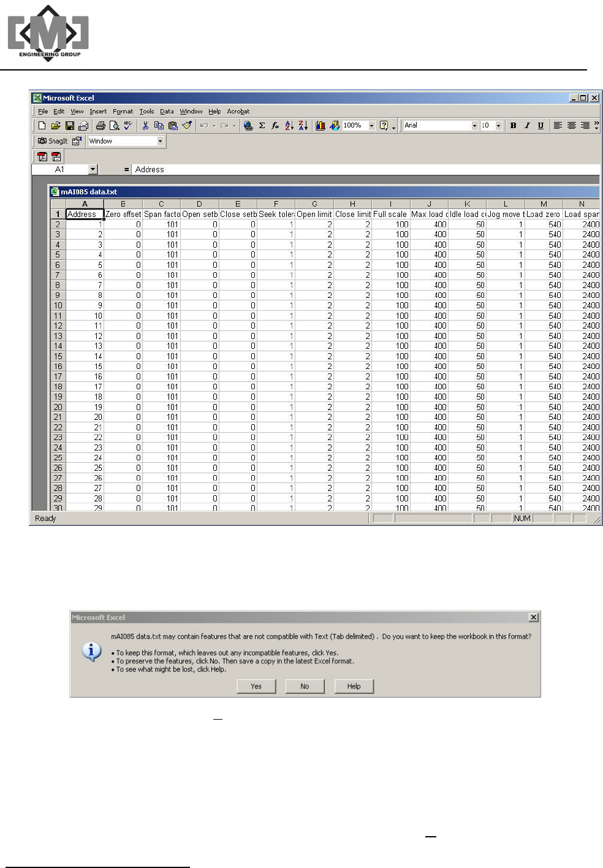
Task: Click Yes in the format dialog
Action: click(x=256, y=687)
